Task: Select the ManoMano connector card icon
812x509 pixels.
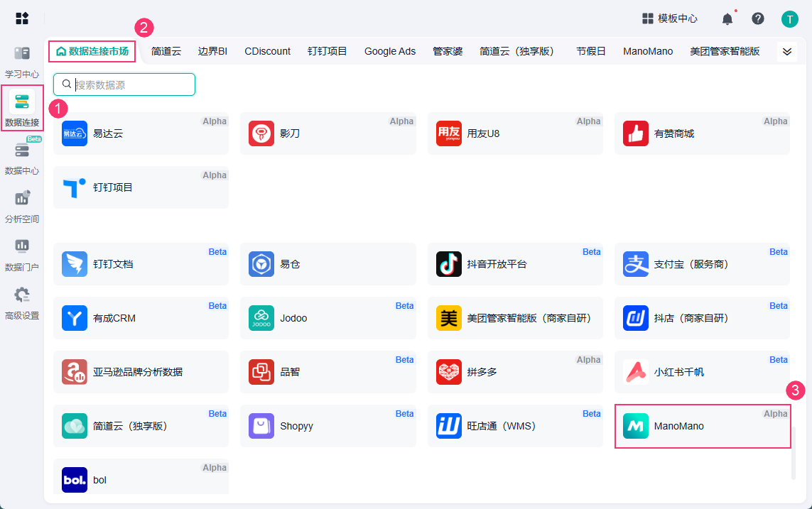Action: pyautogui.click(x=635, y=426)
